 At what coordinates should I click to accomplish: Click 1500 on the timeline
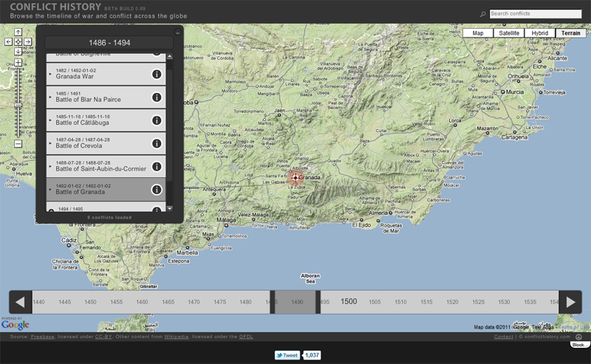349,301
